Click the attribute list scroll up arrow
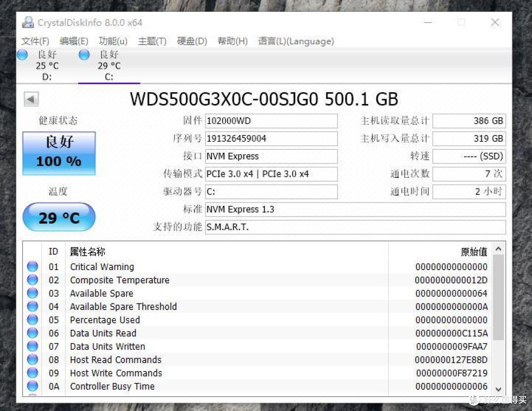Viewport: 532px width, 411px height. click(x=499, y=249)
